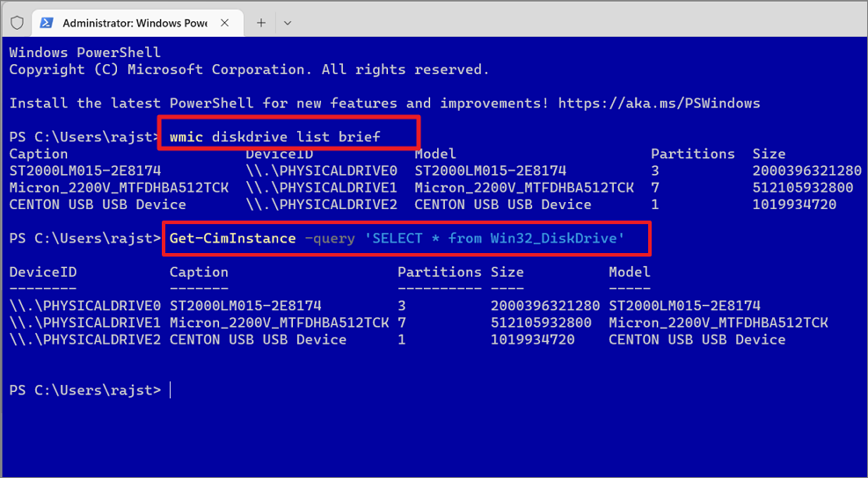Click Model Micron_2200V_MTFDHBA512TCK in Get-CimInstance output

click(x=718, y=322)
